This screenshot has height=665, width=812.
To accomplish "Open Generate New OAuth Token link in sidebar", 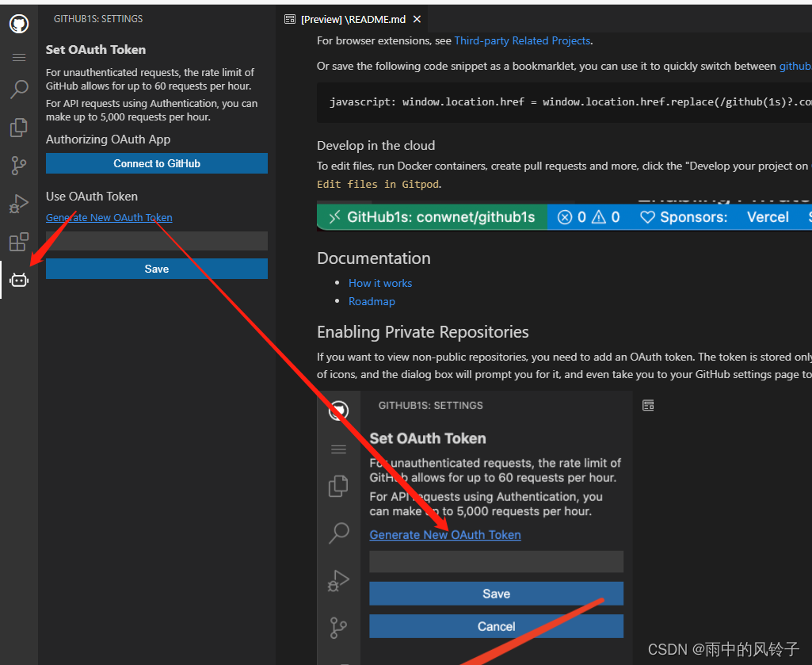I will 109,218.
